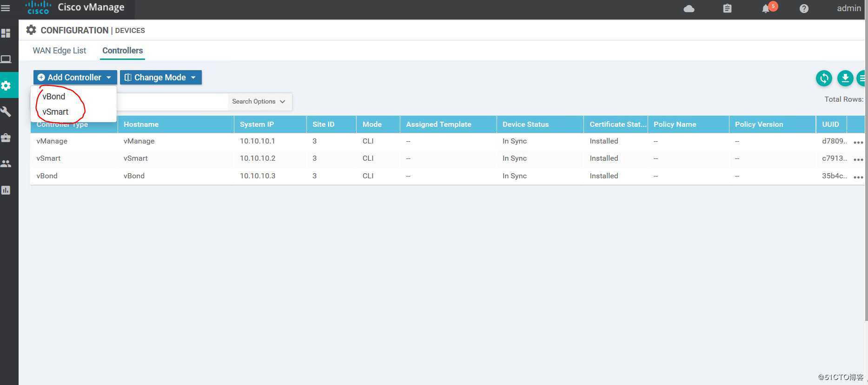
Task: Open the Monitor laptop sidebar icon
Action: (6, 59)
